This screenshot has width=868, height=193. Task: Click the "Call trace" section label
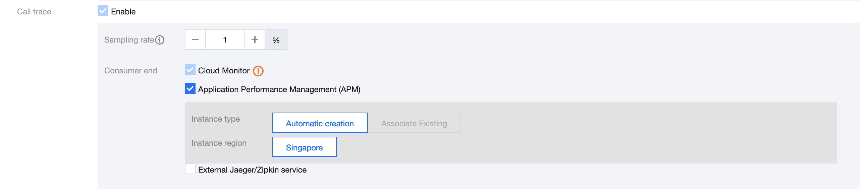point(34,12)
